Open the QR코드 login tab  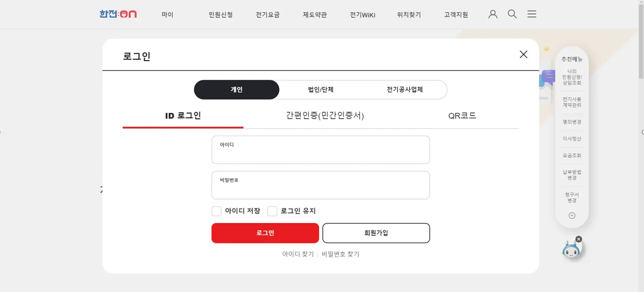point(462,115)
